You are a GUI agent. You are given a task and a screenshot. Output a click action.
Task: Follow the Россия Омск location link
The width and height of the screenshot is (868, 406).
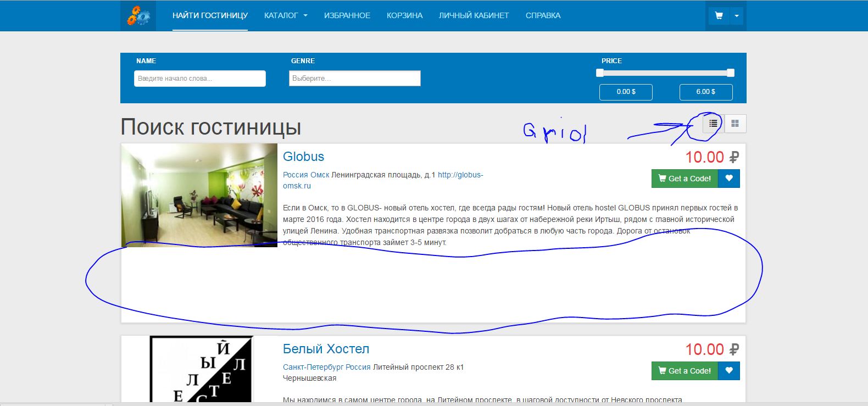pos(306,175)
